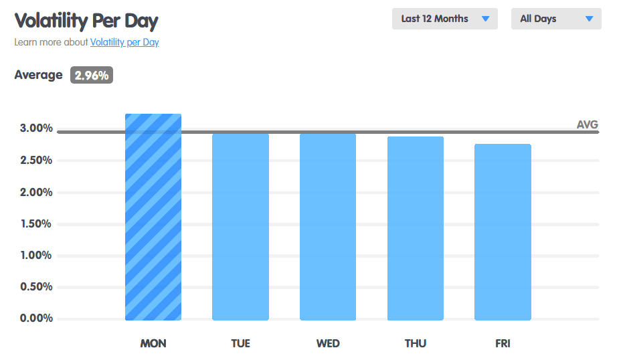Image resolution: width=623 pixels, height=364 pixels.
Task: Click the THU axis label
Action: click(415, 343)
